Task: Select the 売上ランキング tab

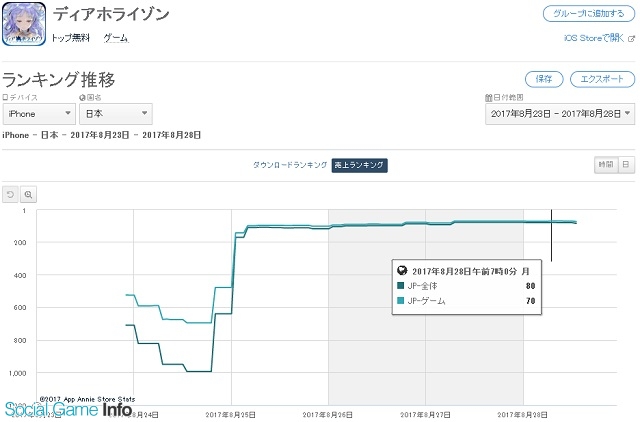Action: tap(359, 164)
